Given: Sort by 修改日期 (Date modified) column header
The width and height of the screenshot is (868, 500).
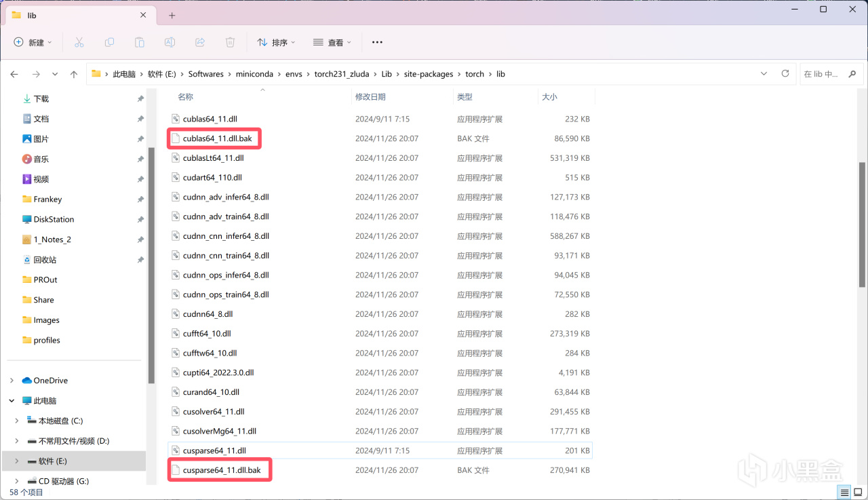Looking at the screenshot, I should pyautogui.click(x=370, y=97).
